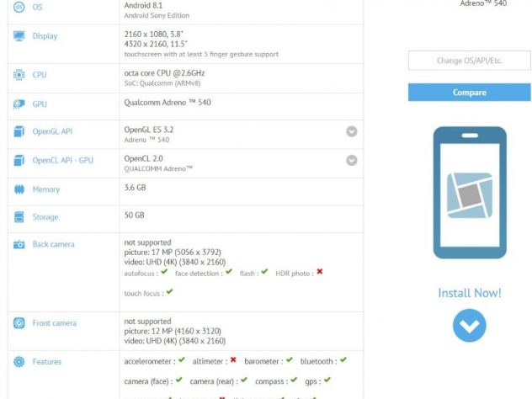The width and height of the screenshot is (532, 399).
Task: Expand the OpenCL 2.0 details
Action: (x=352, y=160)
